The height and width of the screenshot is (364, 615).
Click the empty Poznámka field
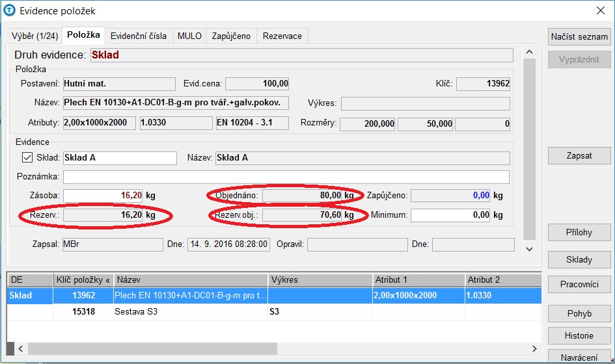coord(286,177)
